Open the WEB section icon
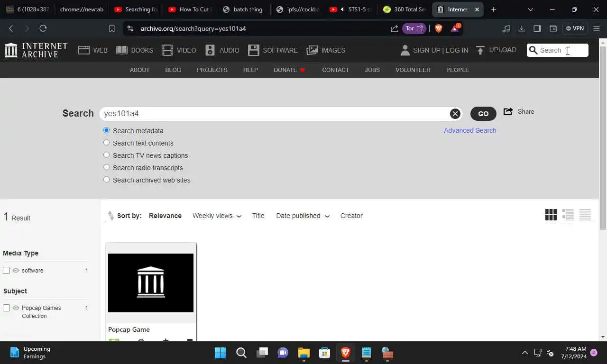 (84, 50)
